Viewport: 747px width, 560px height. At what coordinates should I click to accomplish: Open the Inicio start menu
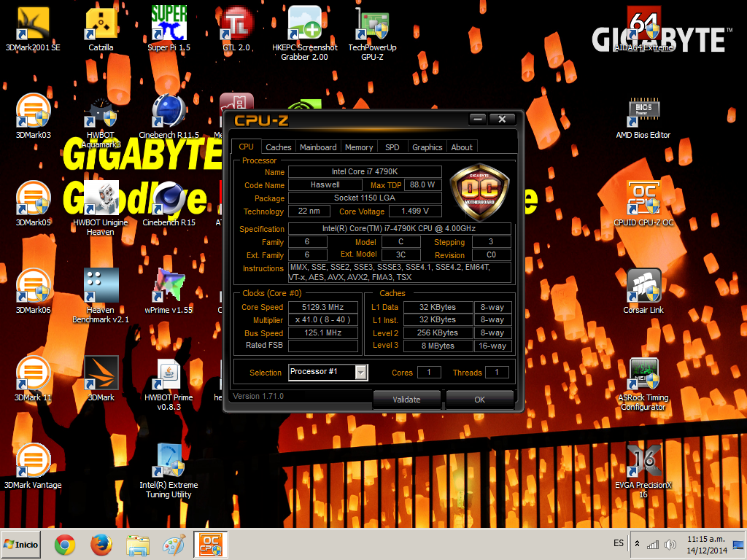(21, 544)
